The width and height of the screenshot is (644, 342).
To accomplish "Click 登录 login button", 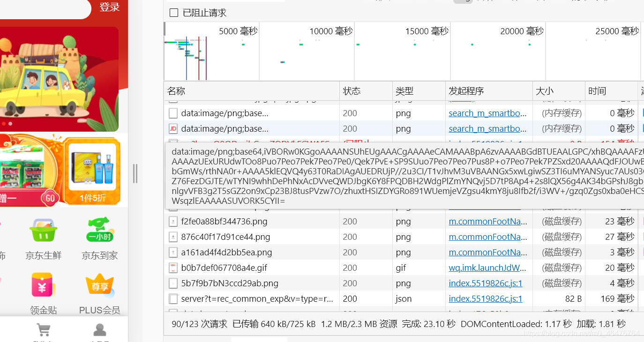I will pos(110,7).
